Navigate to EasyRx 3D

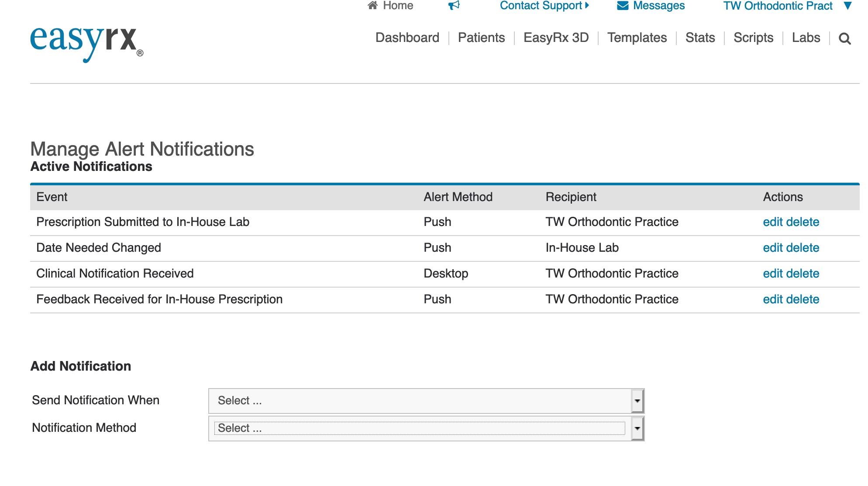tap(556, 38)
